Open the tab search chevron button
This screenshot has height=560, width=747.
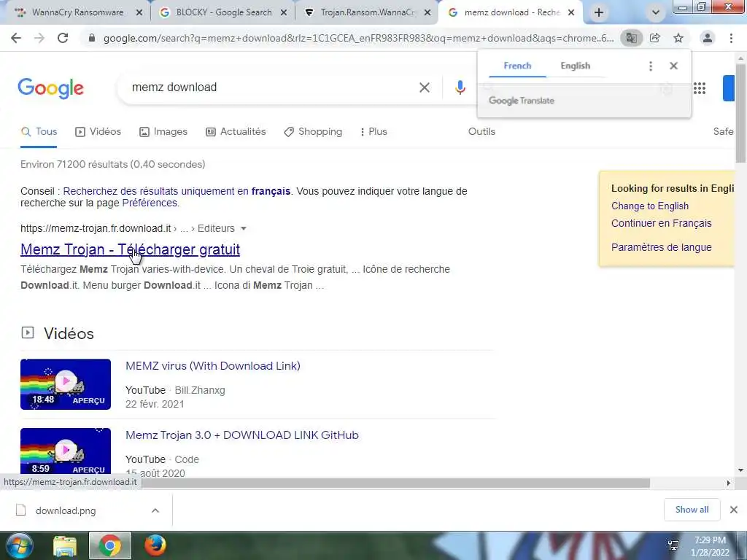656,12
